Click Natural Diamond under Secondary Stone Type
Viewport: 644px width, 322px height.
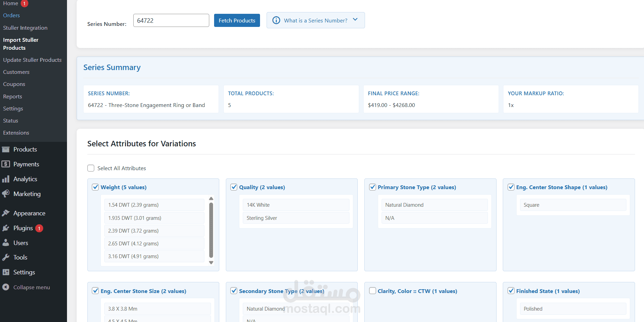pos(296,309)
